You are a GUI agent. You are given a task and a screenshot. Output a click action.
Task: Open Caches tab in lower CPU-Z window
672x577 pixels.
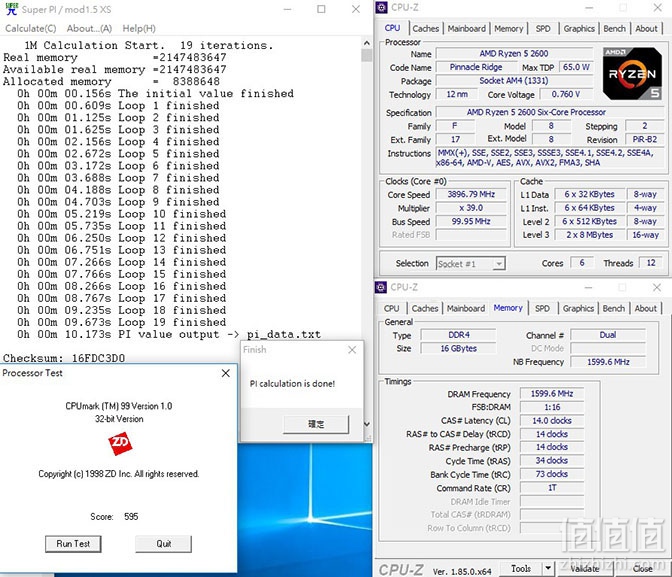425,309
